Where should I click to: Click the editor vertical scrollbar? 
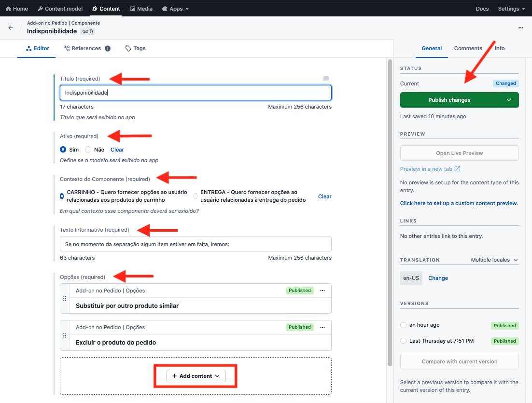[x=390, y=213]
